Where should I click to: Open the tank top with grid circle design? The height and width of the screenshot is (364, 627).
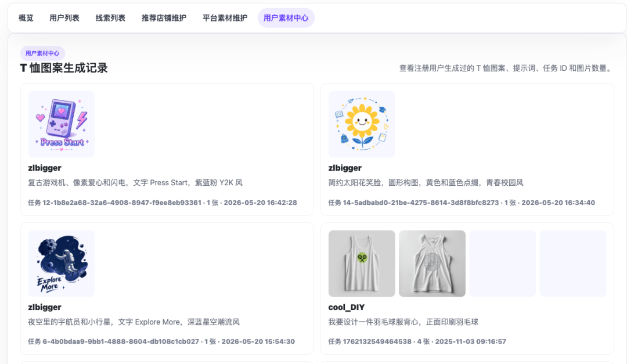pyautogui.click(x=433, y=263)
